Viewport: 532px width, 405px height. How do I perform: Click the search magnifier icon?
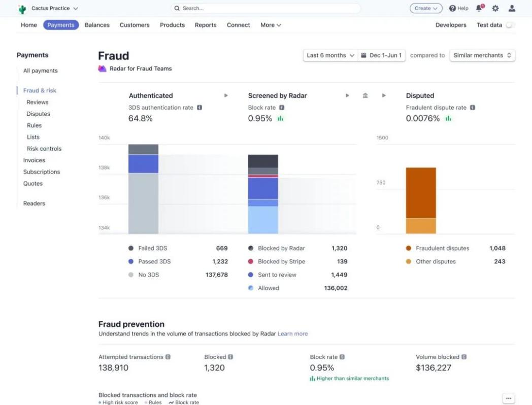click(x=177, y=8)
